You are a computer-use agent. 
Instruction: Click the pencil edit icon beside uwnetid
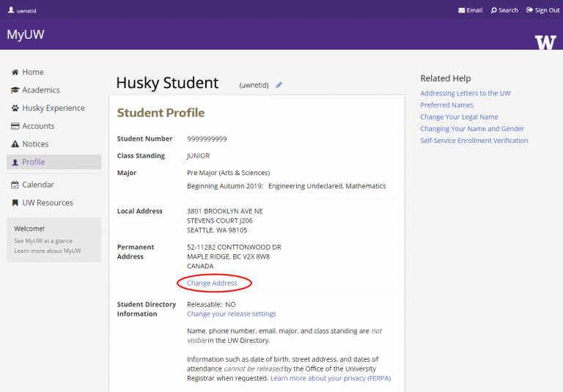[279, 85]
